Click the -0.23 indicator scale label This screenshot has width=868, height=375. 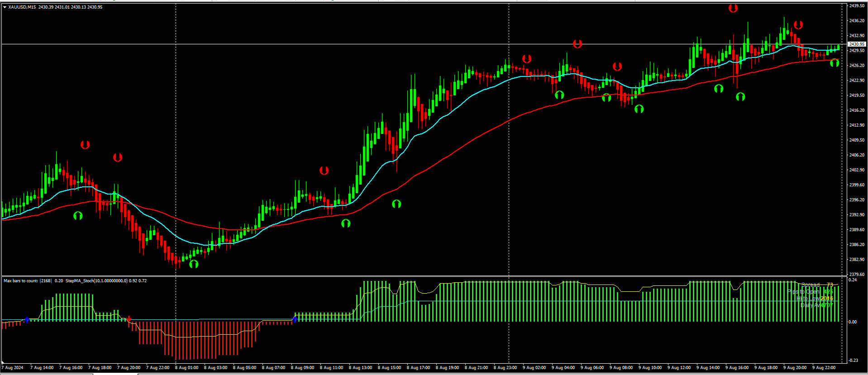(x=853, y=361)
